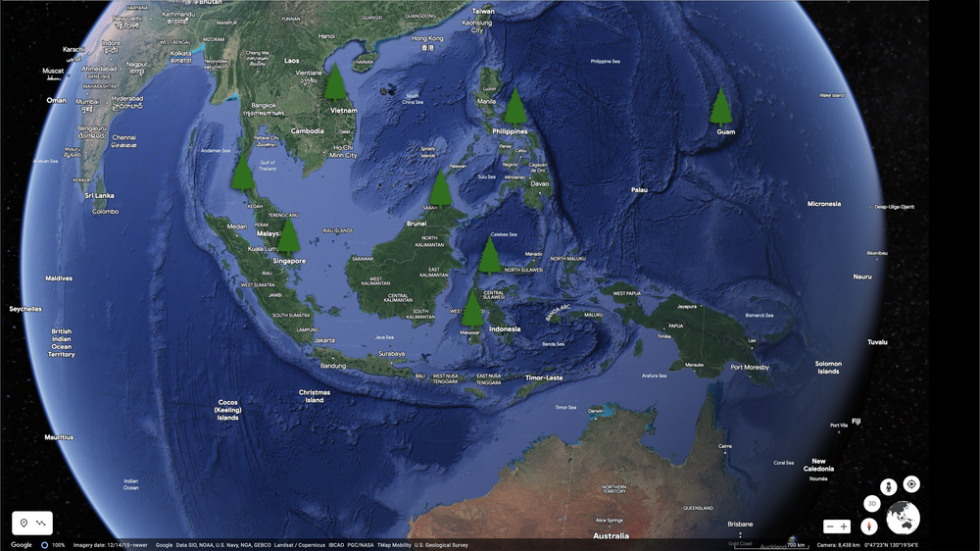Click the Ho Chi Minh City label
This screenshot has height=551, width=980.
click(343, 151)
